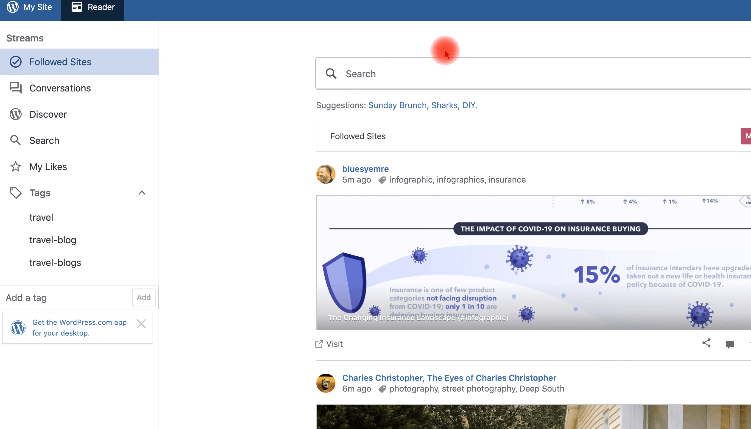Click the Sharks suggestion
This screenshot has height=429, width=751.
click(x=444, y=105)
